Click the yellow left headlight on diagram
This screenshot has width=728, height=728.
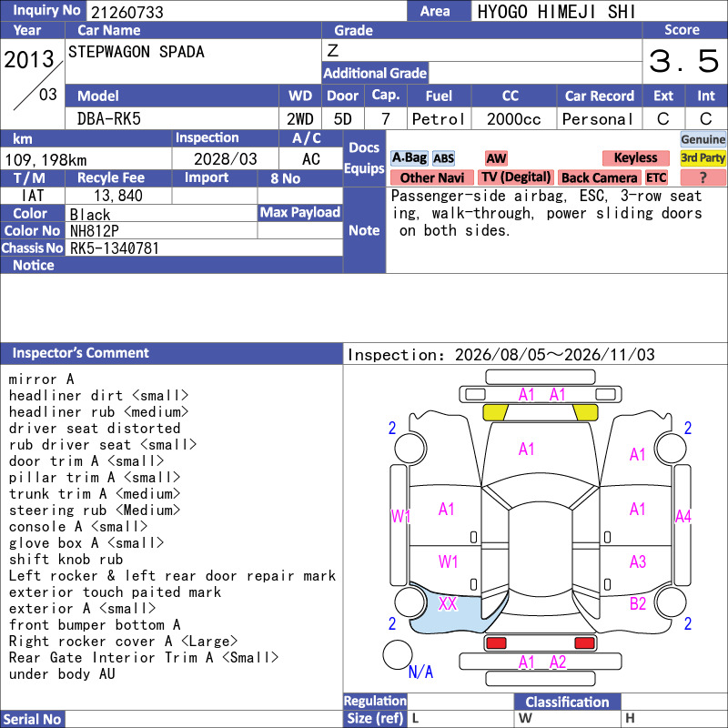[x=496, y=412]
